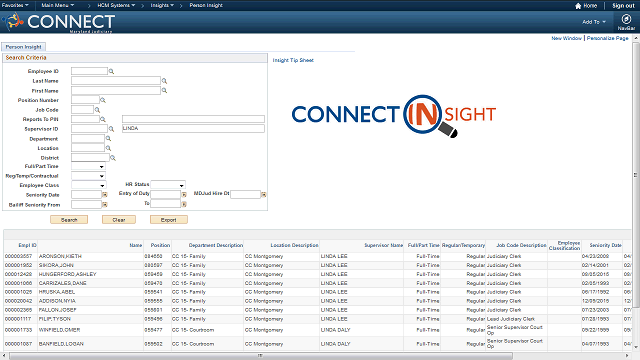This screenshot has width=640, height=360.
Task: Open First Name lookup magnifier
Action: (x=164, y=91)
